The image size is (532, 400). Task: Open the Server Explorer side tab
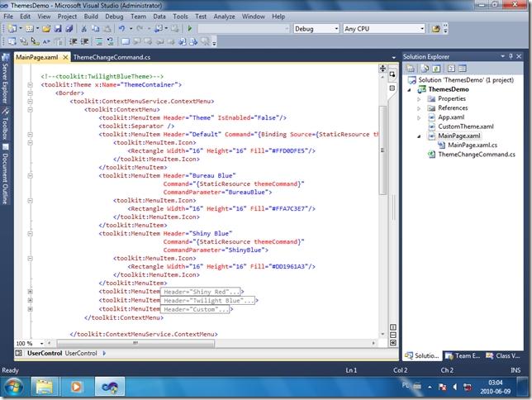point(5,79)
